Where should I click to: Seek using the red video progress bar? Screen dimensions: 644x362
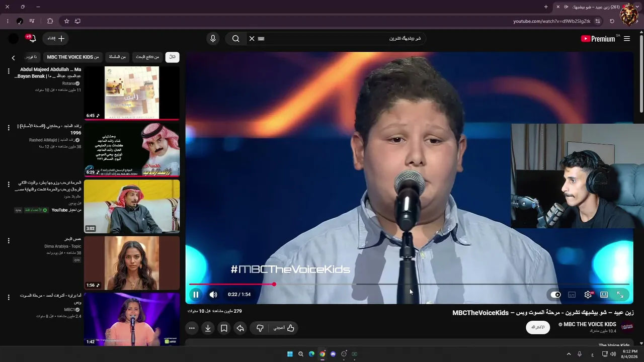[232, 285]
